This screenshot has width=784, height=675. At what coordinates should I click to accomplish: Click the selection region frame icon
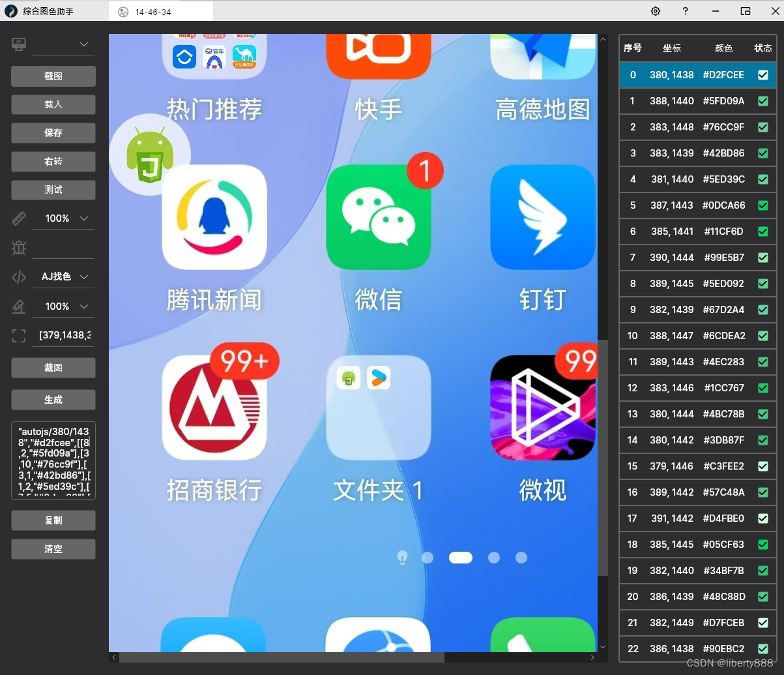click(19, 336)
